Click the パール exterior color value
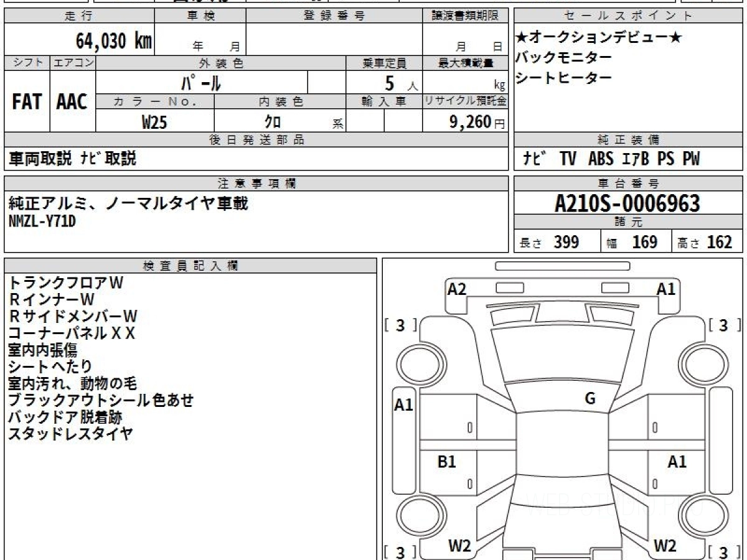Screen dimensions: 747x560 click(x=201, y=82)
